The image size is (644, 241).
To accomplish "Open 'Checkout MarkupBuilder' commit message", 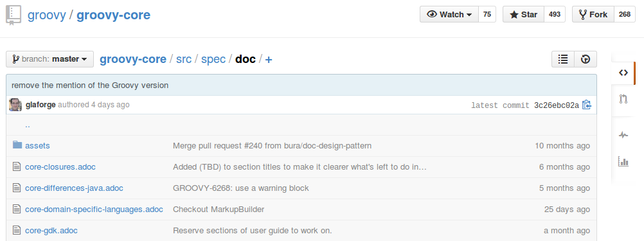I will (219, 210).
